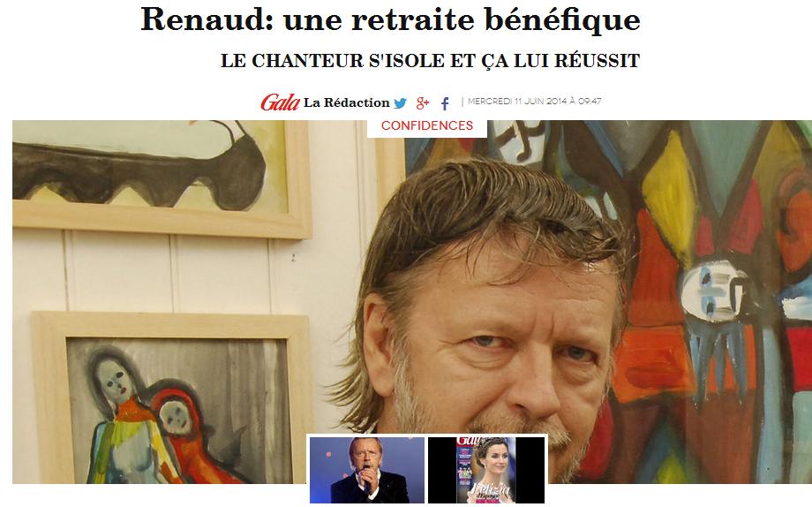
Task: Click the time '09:47' in the byline
Action: click(x=590, y=101)
